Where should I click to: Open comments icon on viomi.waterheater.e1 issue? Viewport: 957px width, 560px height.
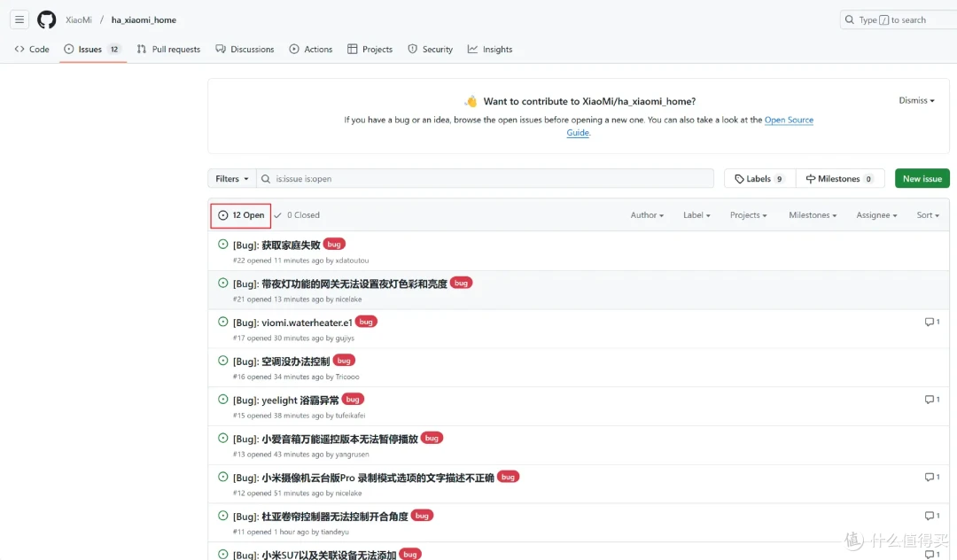pyautogui.click(x=932, y=322)
